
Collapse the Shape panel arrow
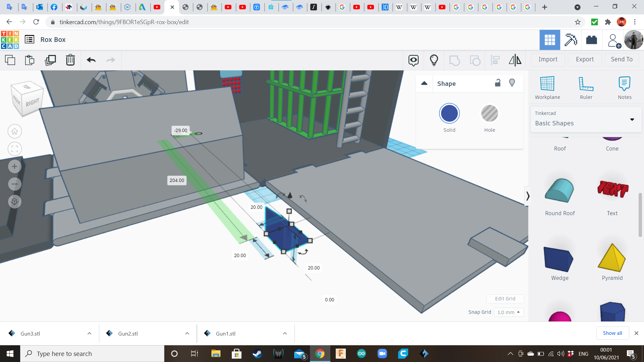coord(424,83)
